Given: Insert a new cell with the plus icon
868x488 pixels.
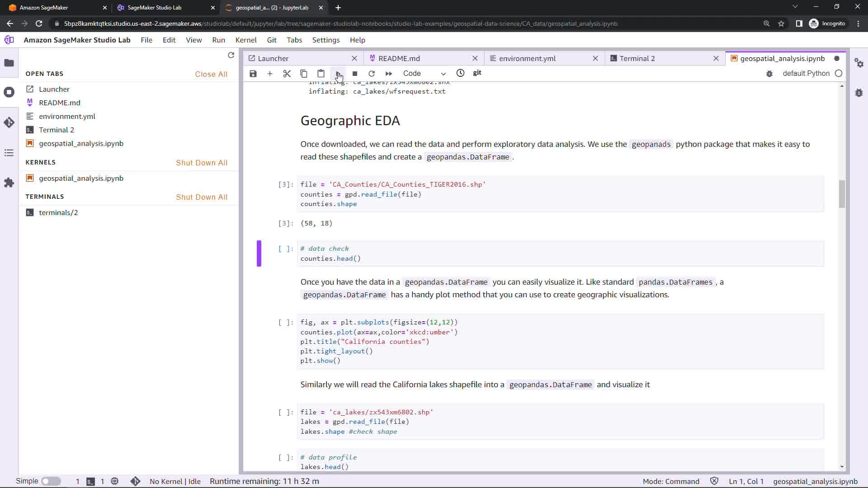Looking at the screenshot, I should click(x=270, y=74).
